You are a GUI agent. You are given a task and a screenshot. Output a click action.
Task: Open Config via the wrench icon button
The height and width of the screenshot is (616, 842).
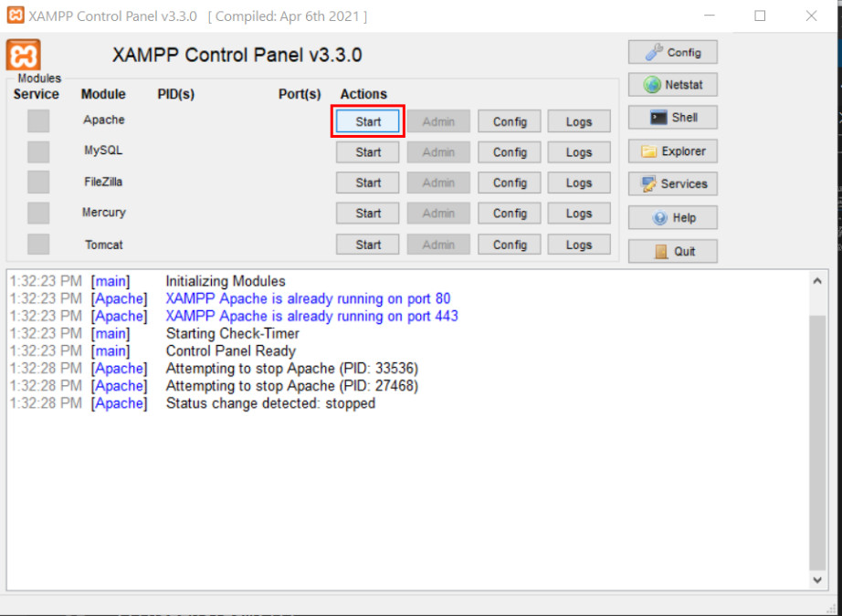673,52
